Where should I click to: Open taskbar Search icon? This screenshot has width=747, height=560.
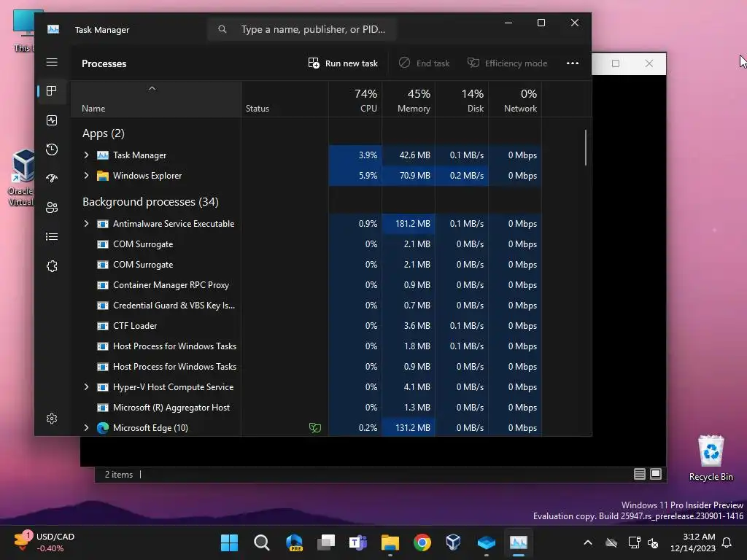coord(262,542)
